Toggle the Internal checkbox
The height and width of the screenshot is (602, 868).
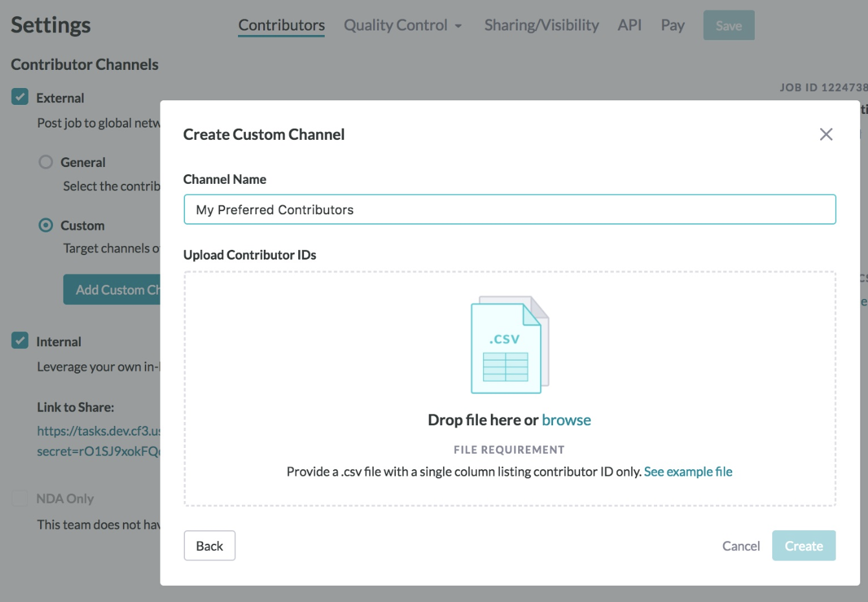click(x=20, y=340)
